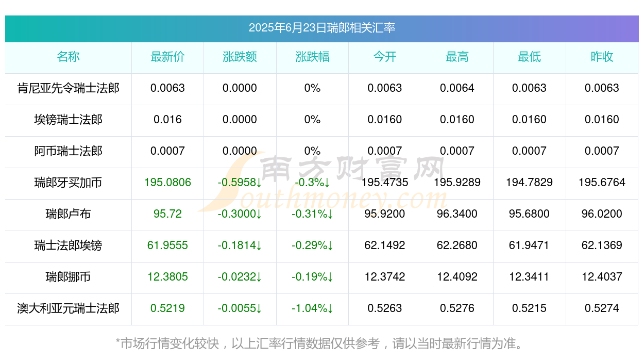Image resolution: width=644 pixels, height=360 pixels.
Task: Click the high value 195.9289
Action: 457,183
